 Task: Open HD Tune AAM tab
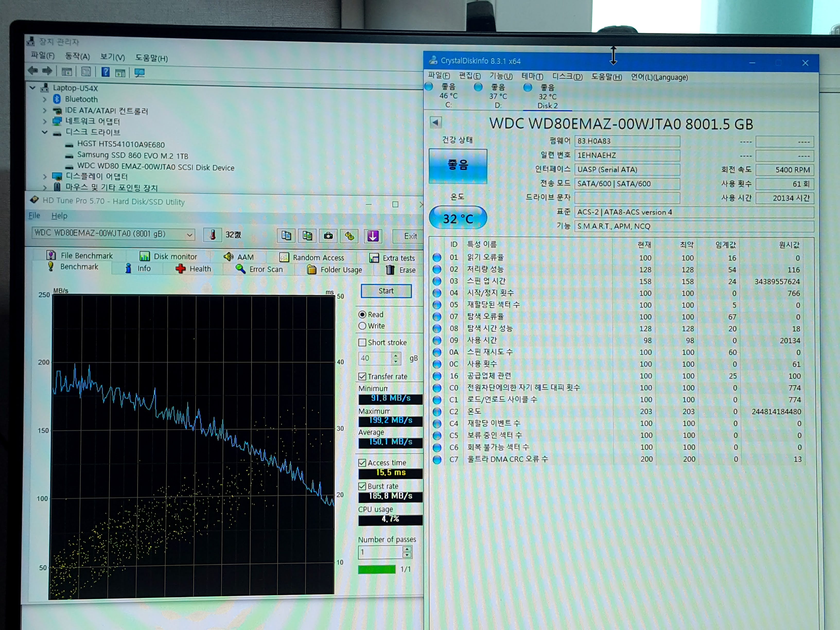click(x=239, y=257)
